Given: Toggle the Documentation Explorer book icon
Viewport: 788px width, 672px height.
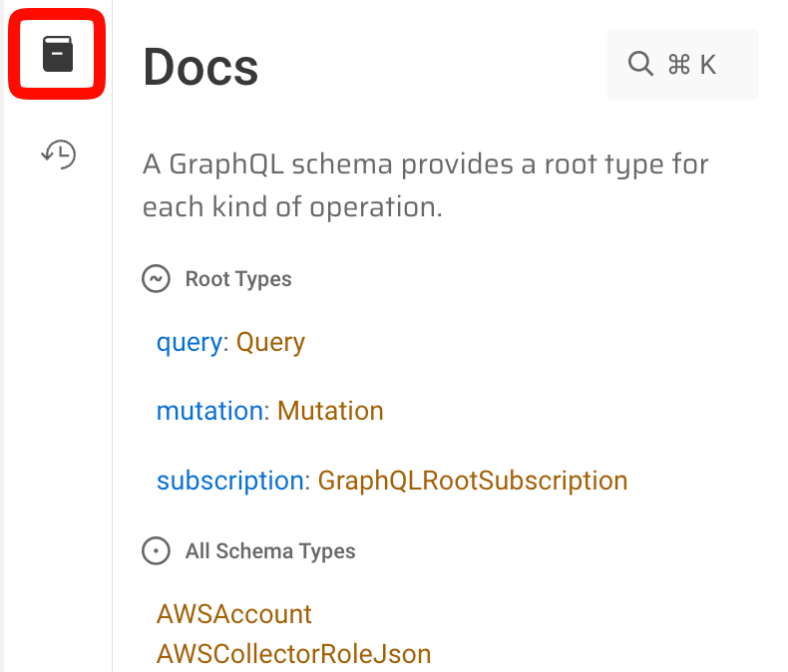Looking at the screenshot, I should click(58, 54).
